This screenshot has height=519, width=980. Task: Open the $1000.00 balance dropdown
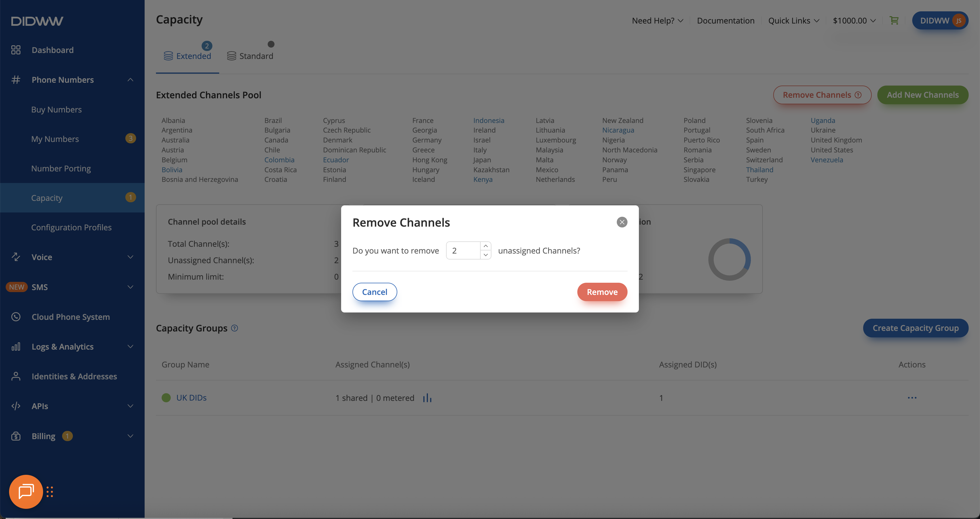[x=854, y=20]
